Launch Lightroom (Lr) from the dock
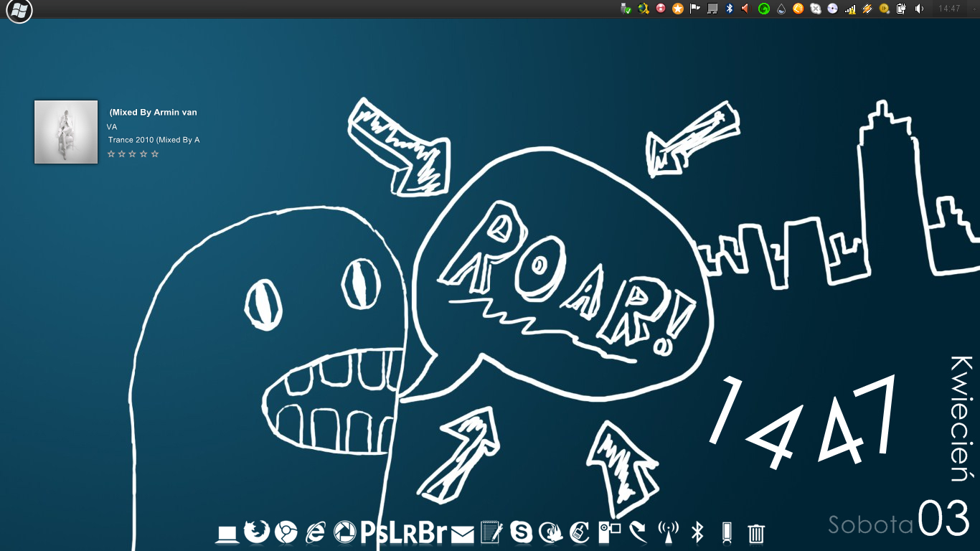Screen dimensions: 980x551 tap(403, 533)
